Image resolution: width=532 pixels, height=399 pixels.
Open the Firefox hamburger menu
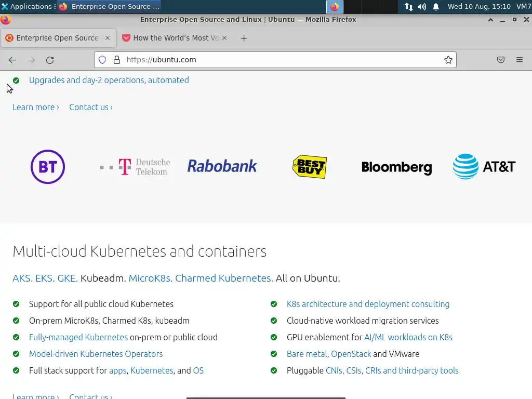[x=520, y=60]
